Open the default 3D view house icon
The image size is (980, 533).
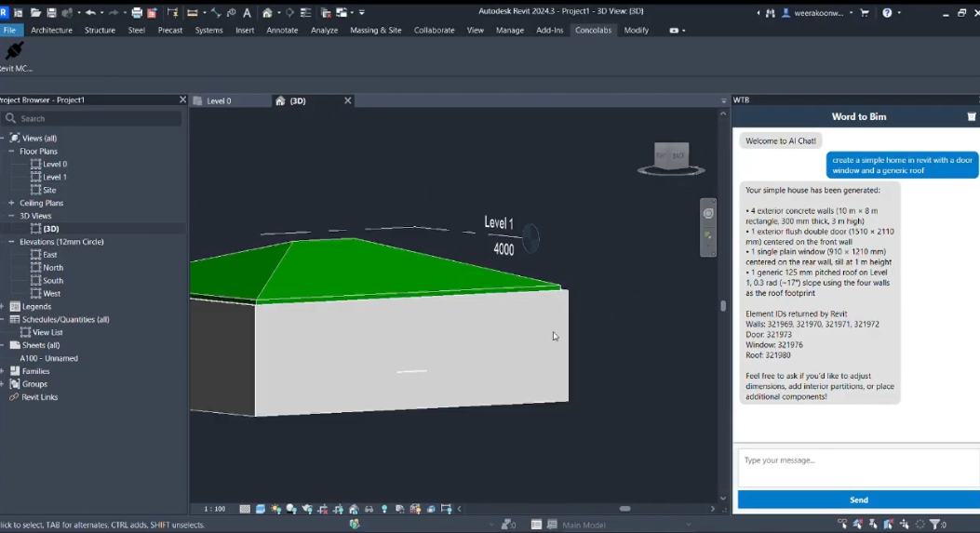[x=267, y=12]
